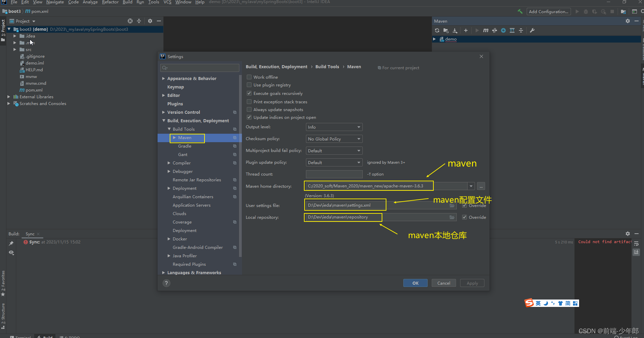Click Add Configuration button
Screen dimensions: 644x338
click(549, 11)
